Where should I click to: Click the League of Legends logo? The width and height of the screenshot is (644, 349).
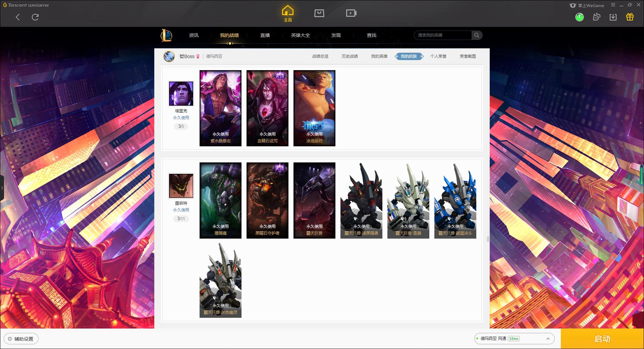pyautogui.click(x=167, y=35)
